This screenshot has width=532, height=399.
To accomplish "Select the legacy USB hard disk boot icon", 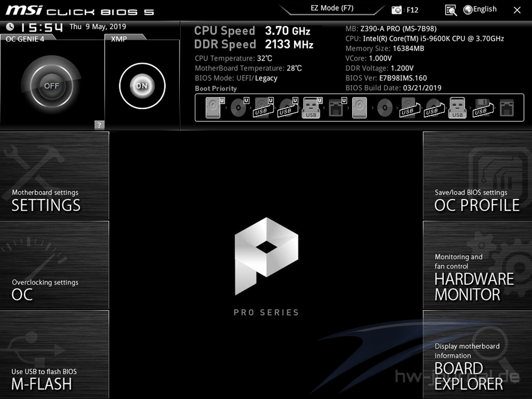I will 410,108.
